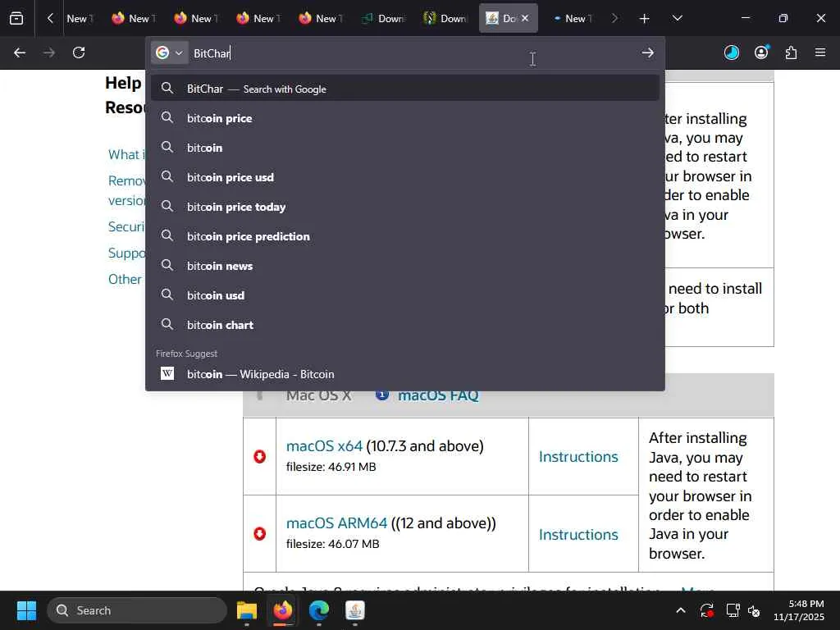840x630 pixels.
Task: Click the muted volume tray icon
Action: pos(754,610)
